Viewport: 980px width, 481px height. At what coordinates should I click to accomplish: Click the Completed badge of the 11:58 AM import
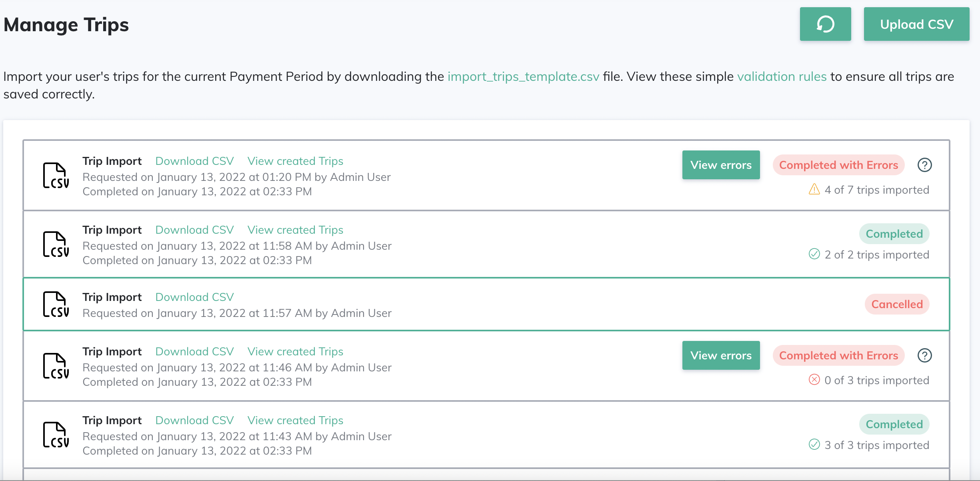[x=894, y=234]
